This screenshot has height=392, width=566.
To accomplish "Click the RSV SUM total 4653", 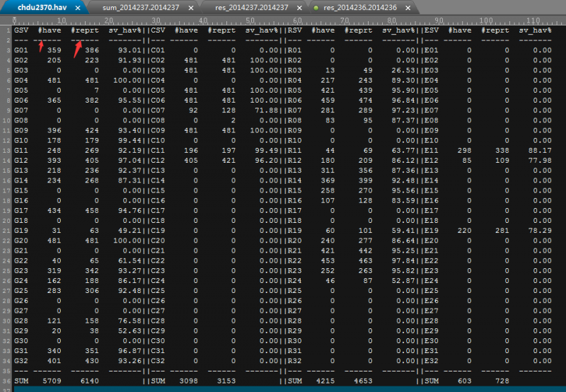I will (363, 381).
